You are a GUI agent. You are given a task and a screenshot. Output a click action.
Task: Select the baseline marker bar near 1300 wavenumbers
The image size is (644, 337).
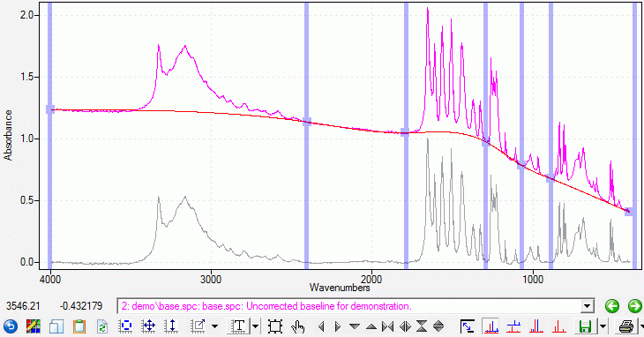pyautogui.click(x=485, y=136)
